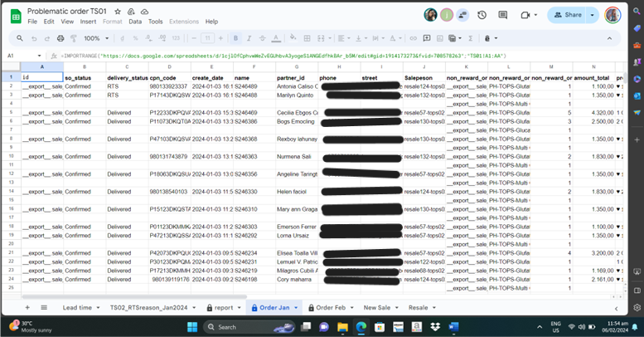Click the Name box showing A1

tap(24, 56)
